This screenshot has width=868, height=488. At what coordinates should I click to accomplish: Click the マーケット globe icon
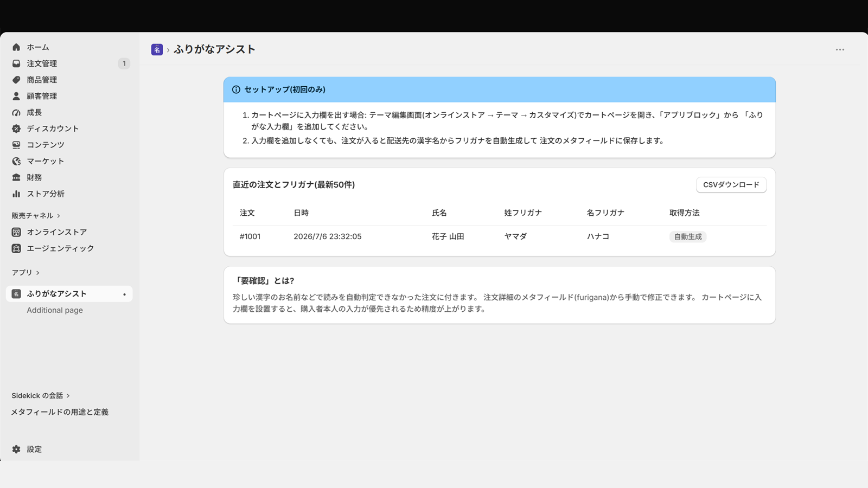pyautogui.click(x=16, y=161)
